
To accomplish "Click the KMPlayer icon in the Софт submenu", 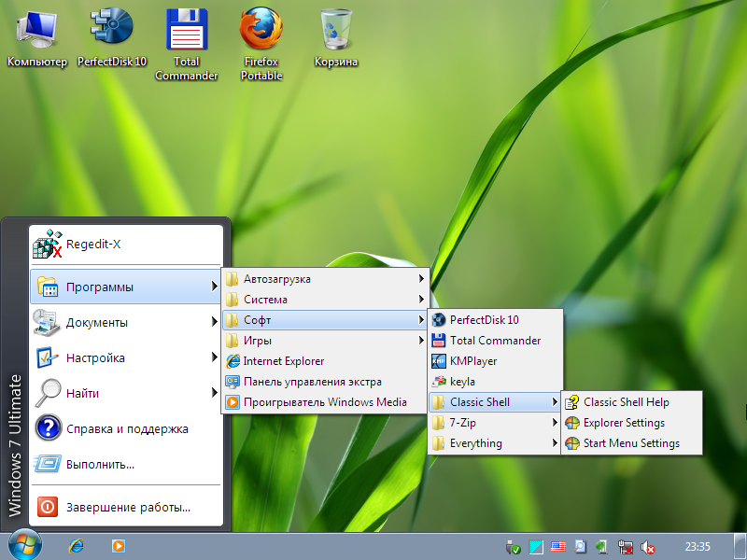I will pos(438,361).
